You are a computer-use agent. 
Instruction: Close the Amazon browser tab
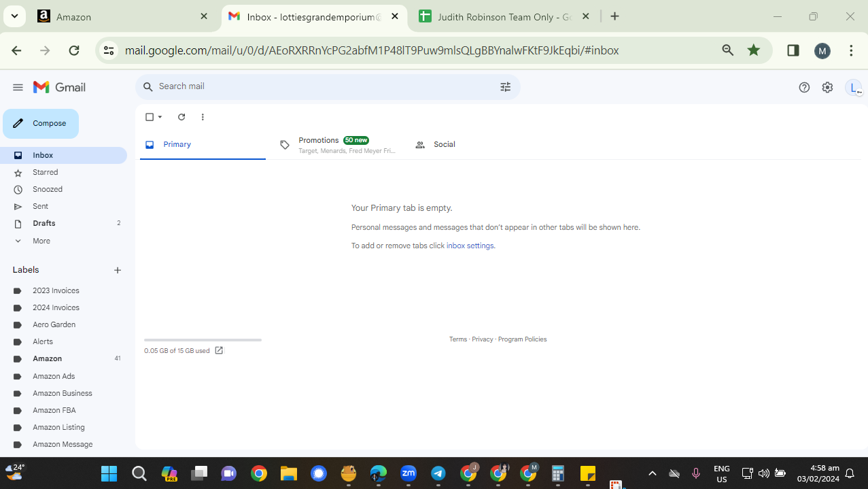[204, 16]
